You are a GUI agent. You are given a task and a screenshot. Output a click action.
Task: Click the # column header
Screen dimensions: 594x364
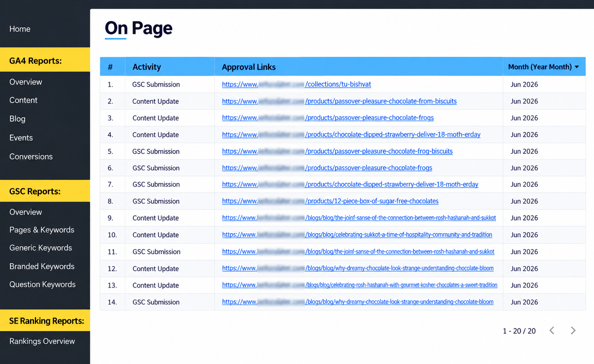coord(110,67)
